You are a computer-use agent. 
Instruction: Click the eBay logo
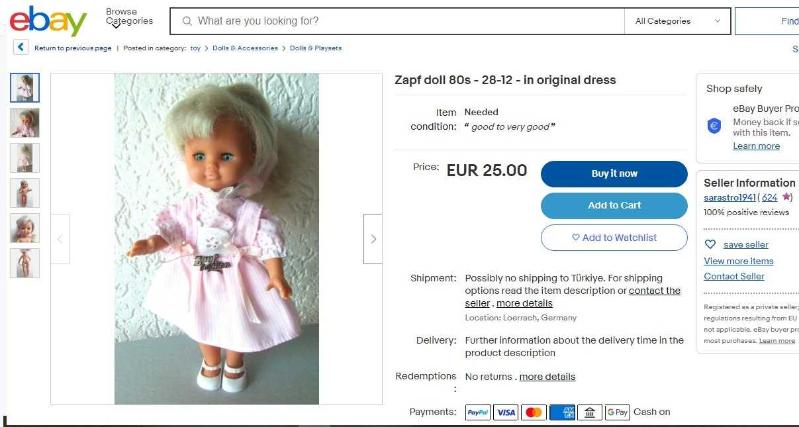(48, 21)
